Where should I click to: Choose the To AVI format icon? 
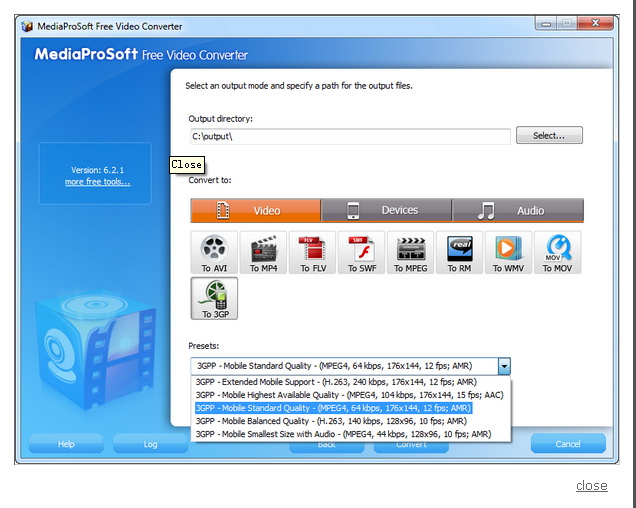pyautogui.click(x=214, y=252)
